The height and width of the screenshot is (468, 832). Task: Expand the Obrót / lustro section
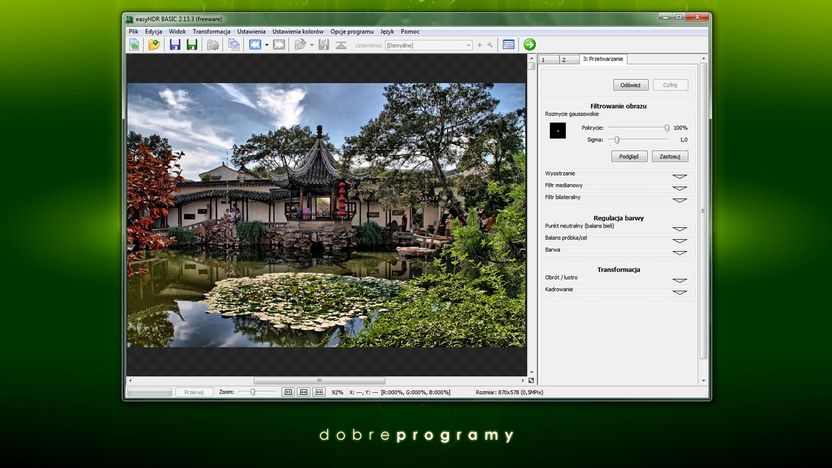click(x=680, y=280)
